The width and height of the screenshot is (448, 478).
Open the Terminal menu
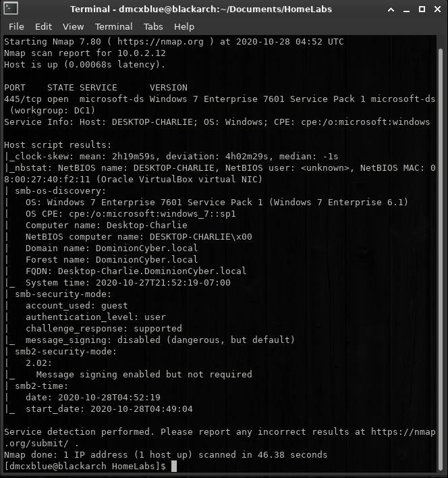113,27
